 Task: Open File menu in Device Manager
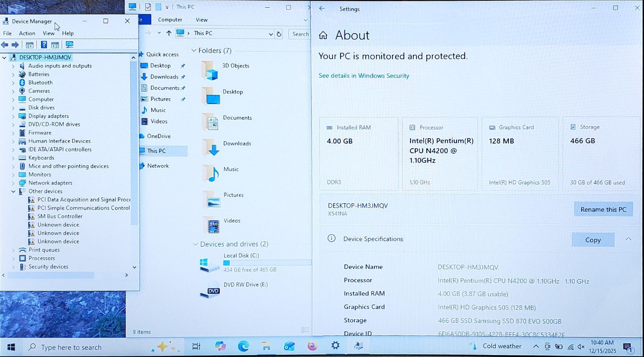click(x=7, y=33)
